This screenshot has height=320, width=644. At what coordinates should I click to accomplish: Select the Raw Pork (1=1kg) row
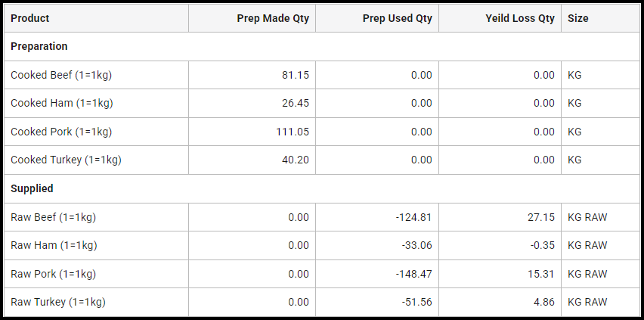[x=54, y=274]
